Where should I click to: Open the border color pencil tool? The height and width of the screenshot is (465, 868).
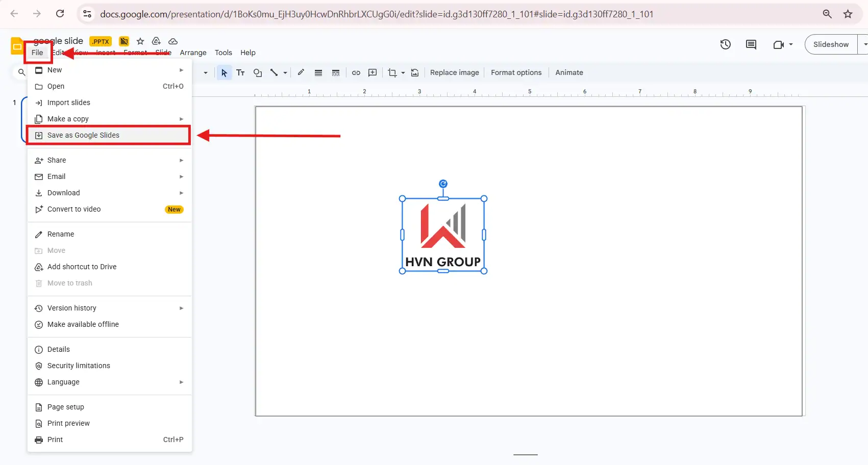tap(301, 72)
